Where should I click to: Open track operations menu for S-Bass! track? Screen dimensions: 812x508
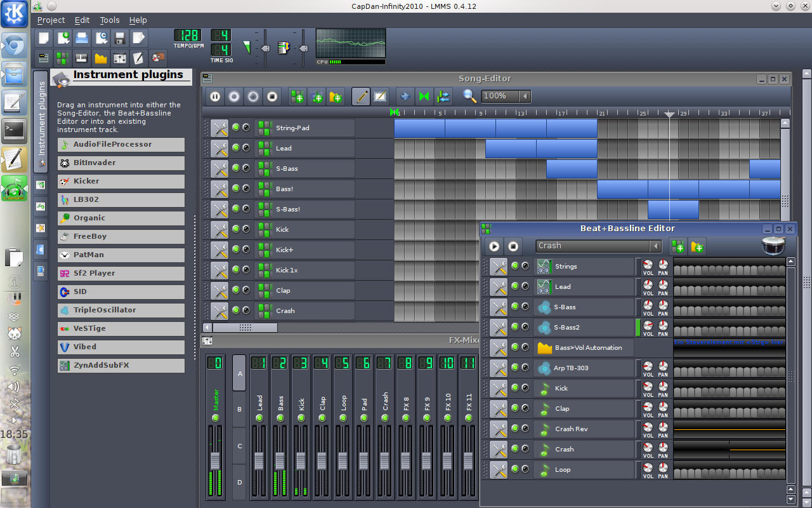(219, 209)
